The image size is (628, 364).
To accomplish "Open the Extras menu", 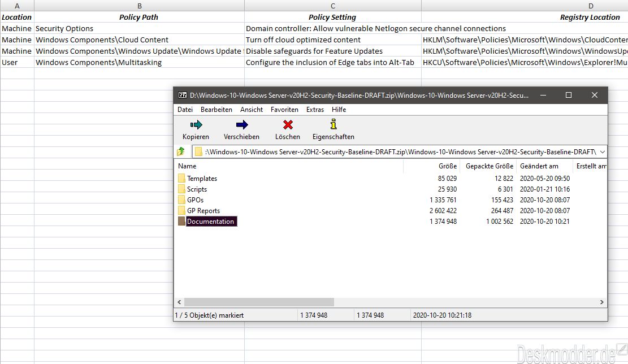I will click(x=315, y=110).
